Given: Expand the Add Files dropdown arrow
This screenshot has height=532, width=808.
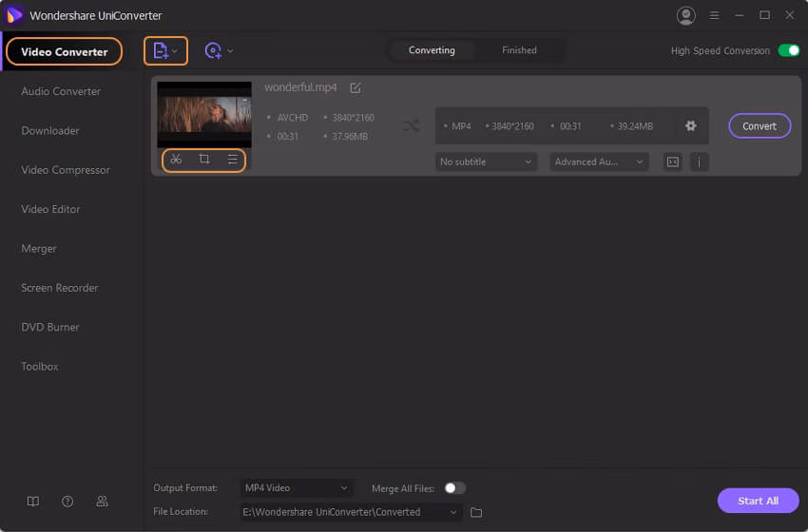Looking at the screenshot, I should tap(175, 51).
